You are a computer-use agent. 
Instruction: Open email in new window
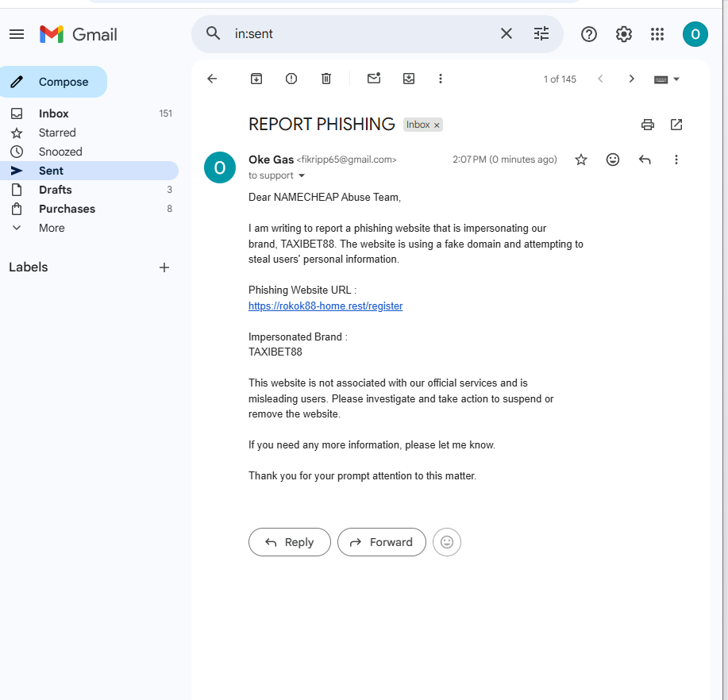click(x=676, y=125)
